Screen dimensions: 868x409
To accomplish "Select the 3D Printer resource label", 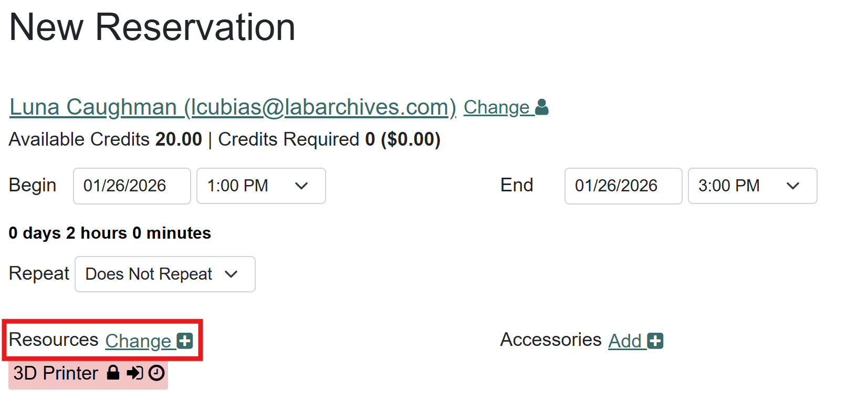I will (56, 373).
